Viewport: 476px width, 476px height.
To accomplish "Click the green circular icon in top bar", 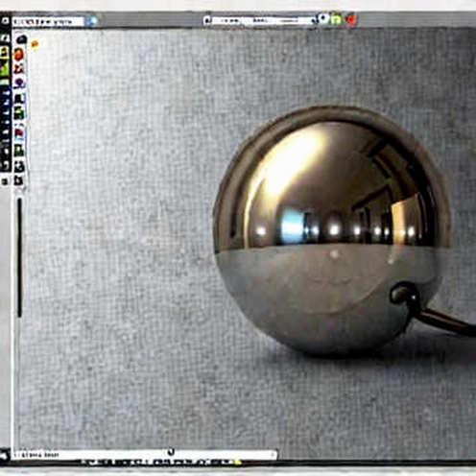I will click(336, 19).
